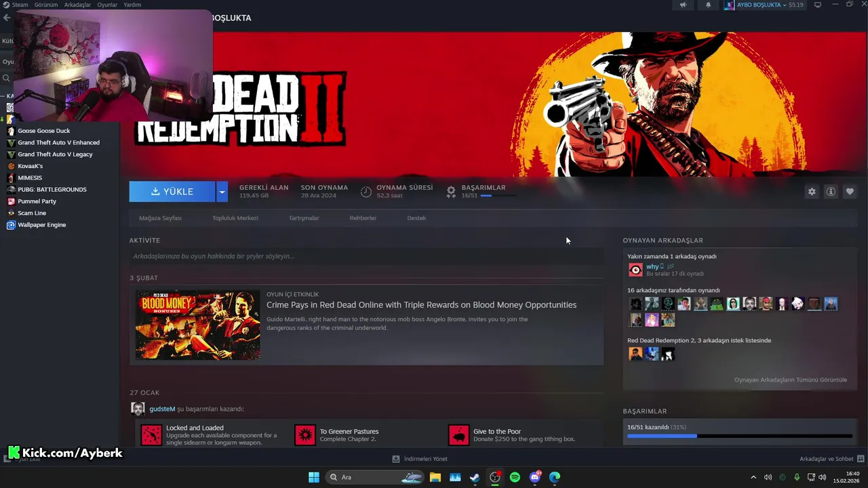The height and width of the screenshot is (488, 868).
Task: Click the Blood Money Bonuses news thumbnail
Action: (x=197, y=325)
